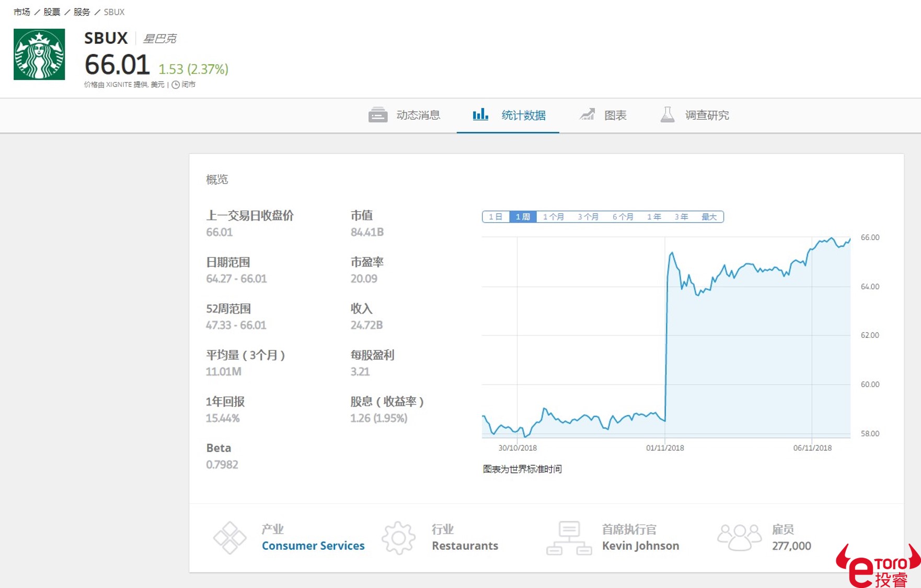Click the 概览 section heading
This screenshot has height=588, width=921.
click(x=217, y=180)
